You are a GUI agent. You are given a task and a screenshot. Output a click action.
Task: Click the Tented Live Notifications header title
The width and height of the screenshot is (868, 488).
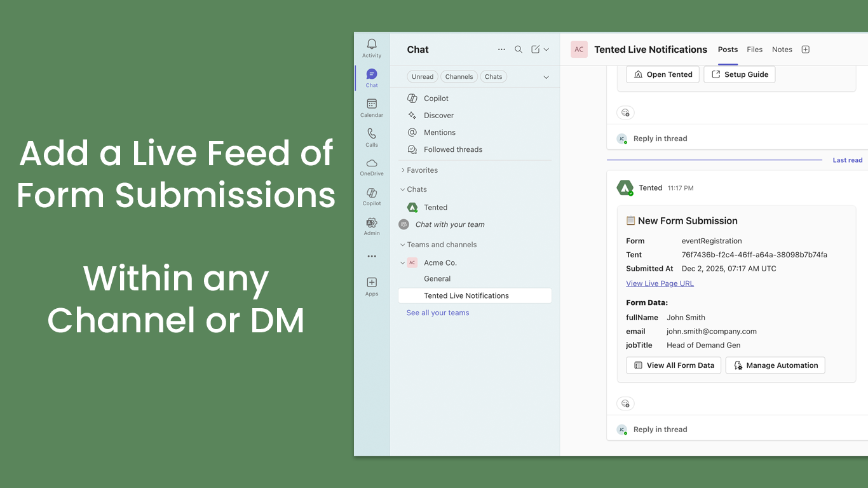(651, 50)
